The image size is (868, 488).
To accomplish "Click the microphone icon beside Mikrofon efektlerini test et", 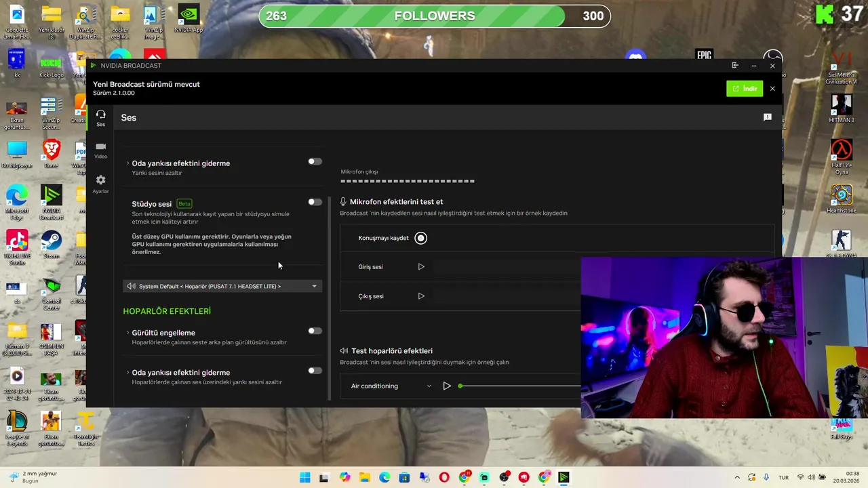I will (x=343, y=202).
